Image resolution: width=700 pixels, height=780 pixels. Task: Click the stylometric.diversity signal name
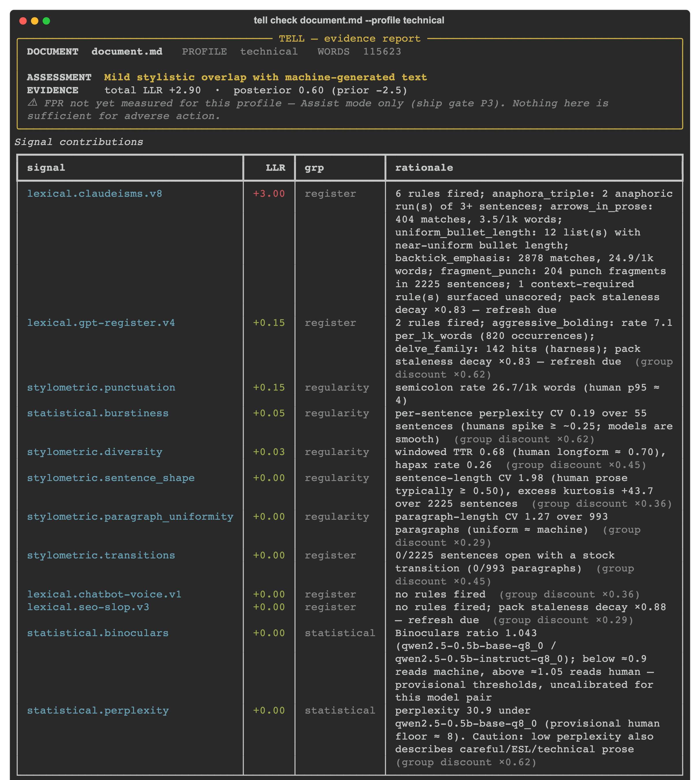(x=94, y=452)
